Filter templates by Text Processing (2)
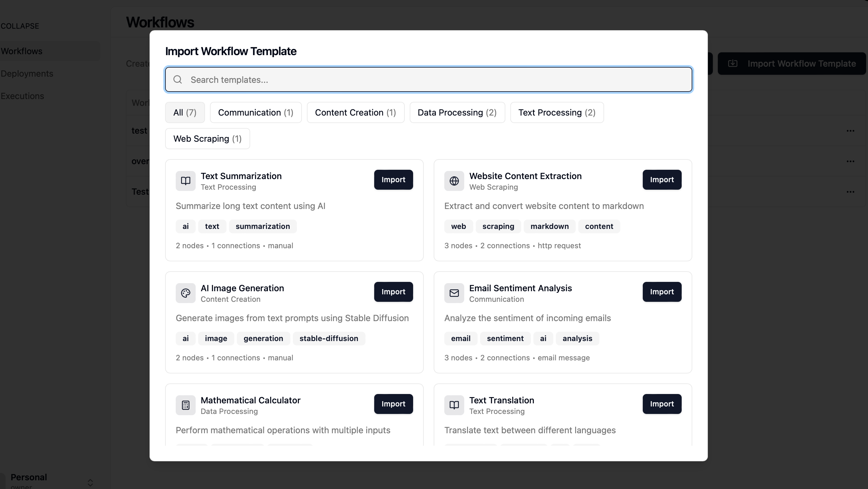868x489 pixels. point(557,112)
